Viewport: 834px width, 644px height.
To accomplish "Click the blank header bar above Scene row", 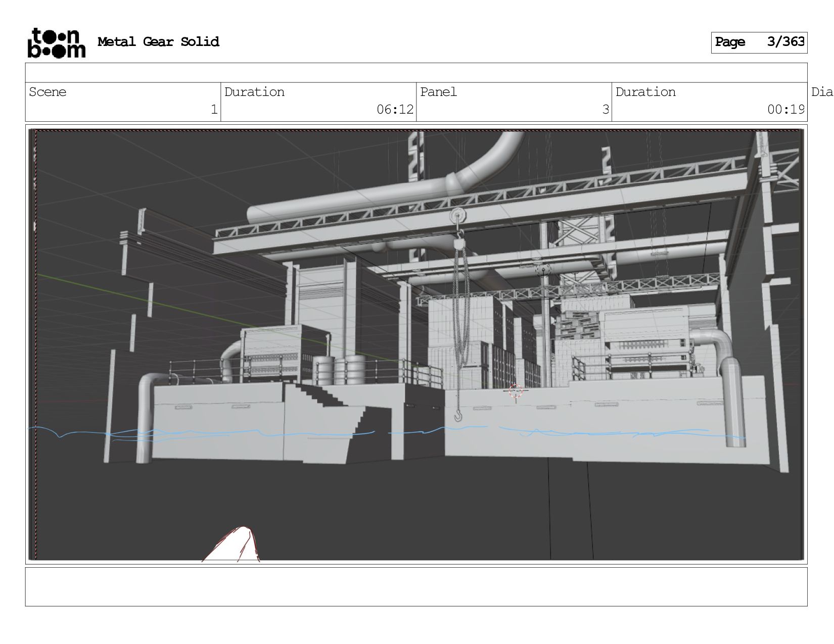I will (416, 73).
